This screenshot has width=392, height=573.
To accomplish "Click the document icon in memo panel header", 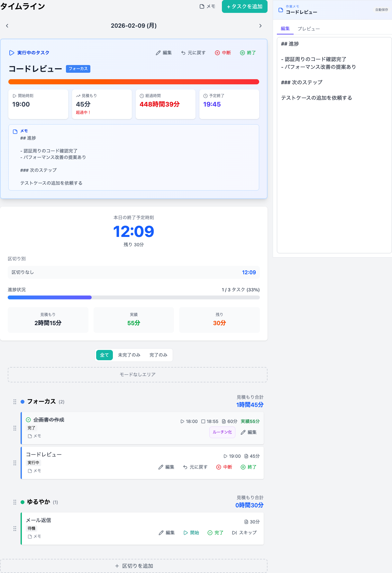I will pyautogui.click(x=281, y=10).
